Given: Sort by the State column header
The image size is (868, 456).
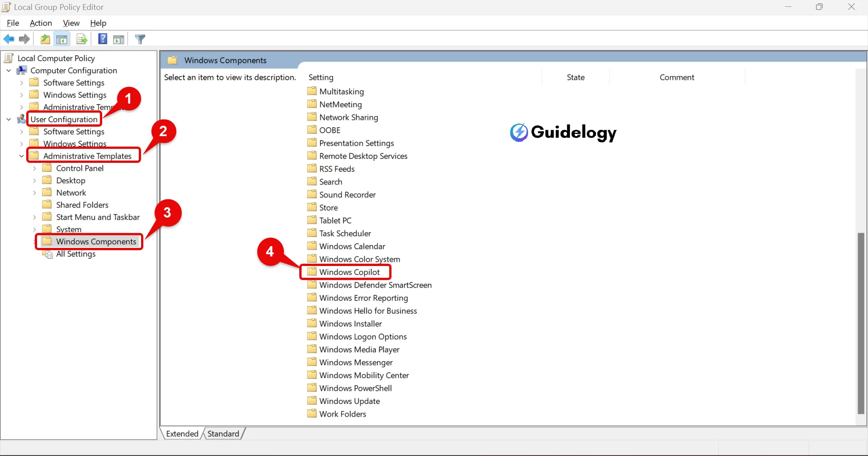Looking at the screenshot, I should coord(576,77).
